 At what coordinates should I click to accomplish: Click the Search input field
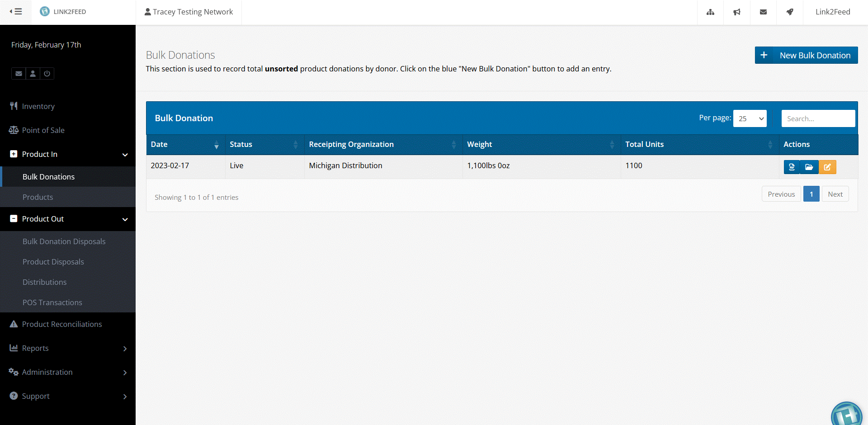pyautogui.click(x=818, y=118)
